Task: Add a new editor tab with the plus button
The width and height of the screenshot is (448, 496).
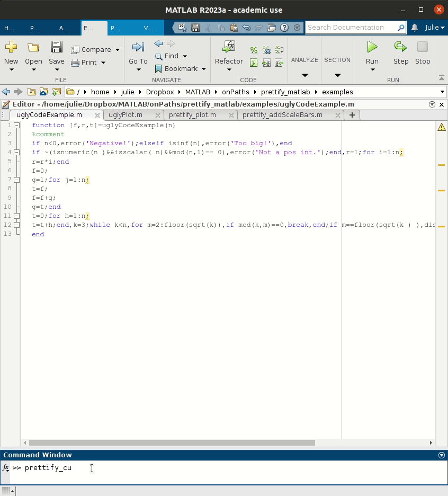Action: tap(352, 115)
